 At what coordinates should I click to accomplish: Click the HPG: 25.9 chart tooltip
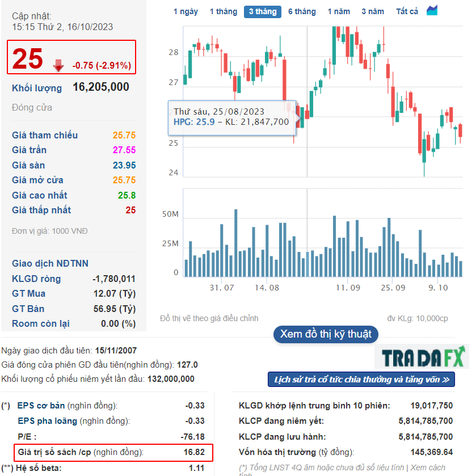[x=232, y=118]
